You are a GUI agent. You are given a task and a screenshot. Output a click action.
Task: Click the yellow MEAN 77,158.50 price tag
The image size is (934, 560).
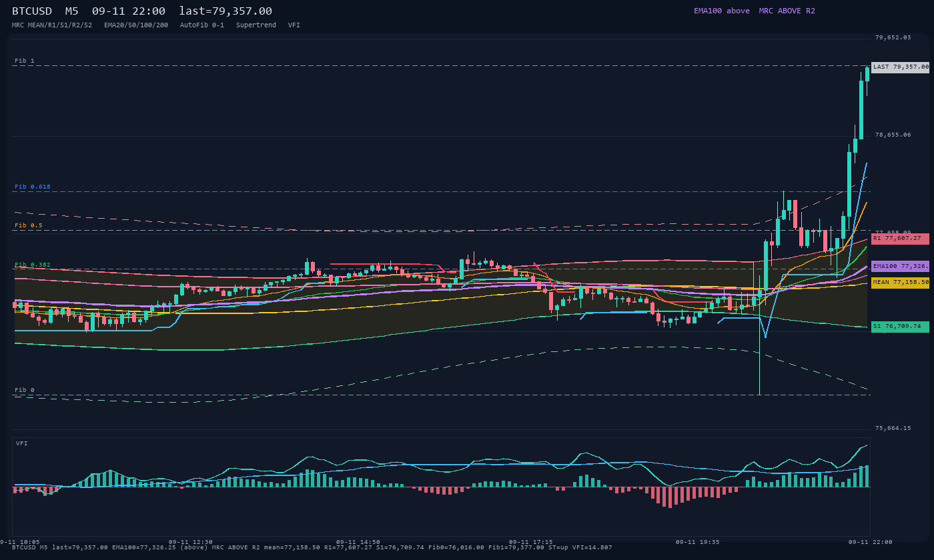[900, 283]
